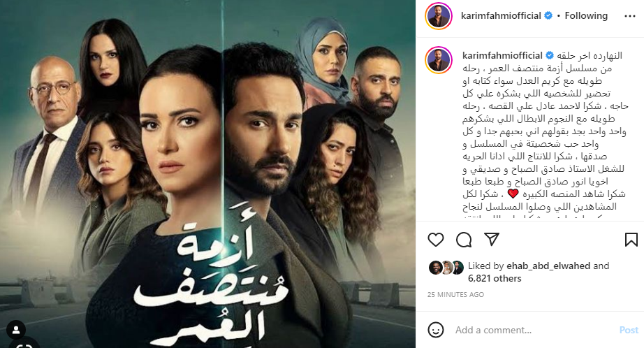The width and height of the screenshot is (644, 348).
Task: Open caption profile avatar of karimfahmiofficial
Action: tap(438, 60)
